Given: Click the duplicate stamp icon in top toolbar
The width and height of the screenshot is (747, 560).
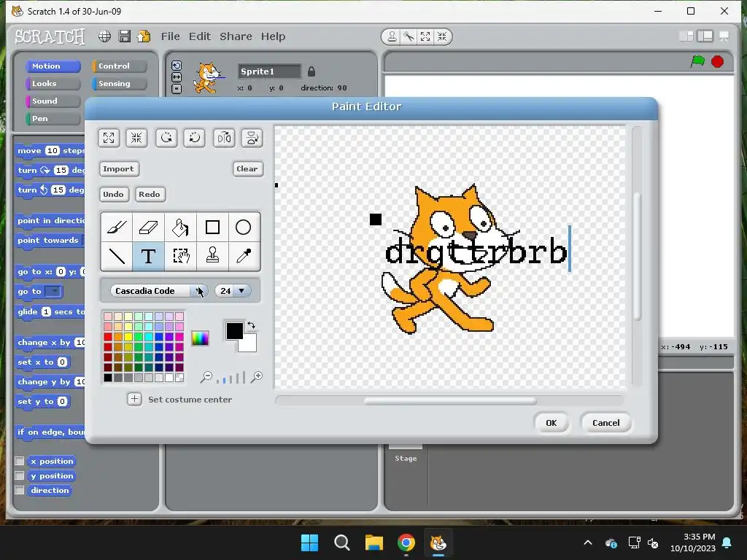Looking at the screenshot, I should (392, 36).
